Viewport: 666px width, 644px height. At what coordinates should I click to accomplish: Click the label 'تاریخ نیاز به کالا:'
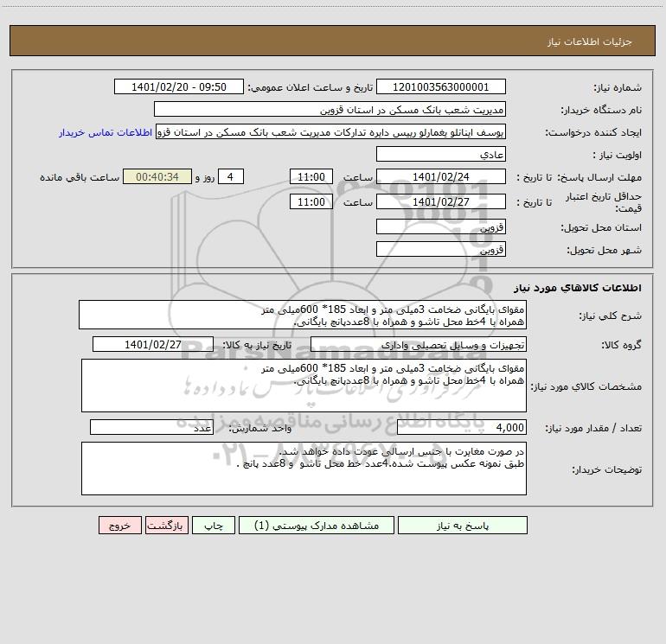click(x=258, y=345)
